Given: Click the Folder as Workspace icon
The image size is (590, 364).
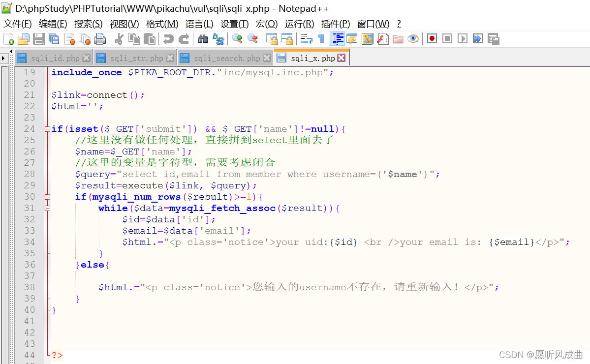Looking at the screenshot, I should pyautogui.click(x=398, y=39).
